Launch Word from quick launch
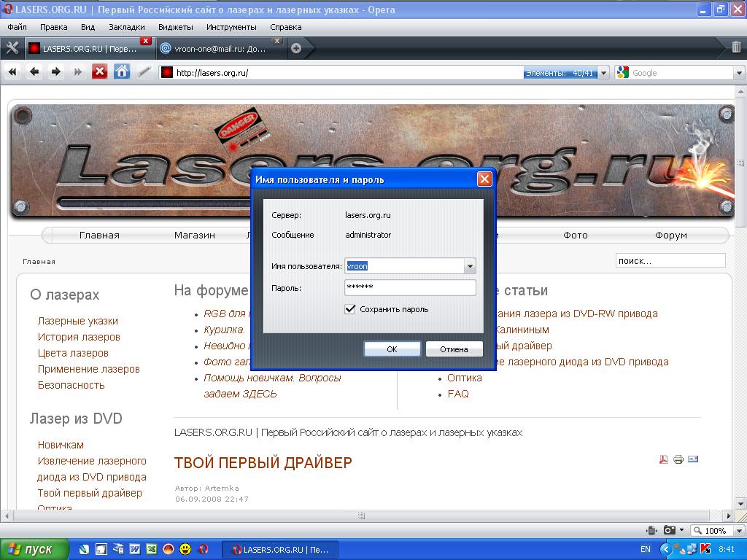Image resolution: width=747 pixels, height=560 pixels. coord(135,550)
